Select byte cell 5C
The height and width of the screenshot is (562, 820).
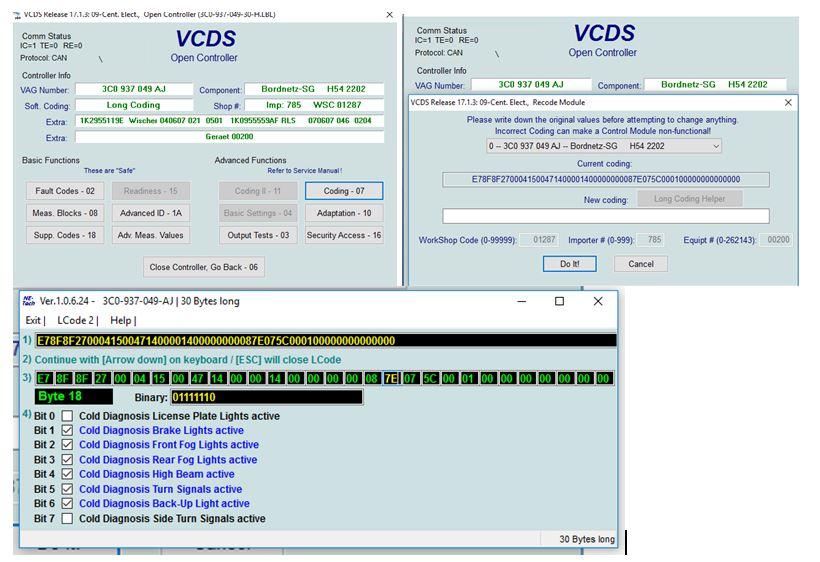pyautogui.click(x=429, y=378)
